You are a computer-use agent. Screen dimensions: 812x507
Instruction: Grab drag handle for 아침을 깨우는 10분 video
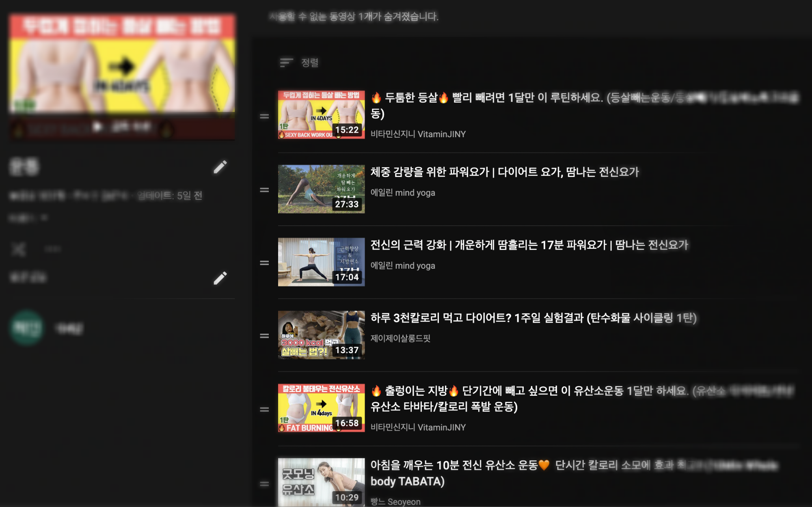264,484
